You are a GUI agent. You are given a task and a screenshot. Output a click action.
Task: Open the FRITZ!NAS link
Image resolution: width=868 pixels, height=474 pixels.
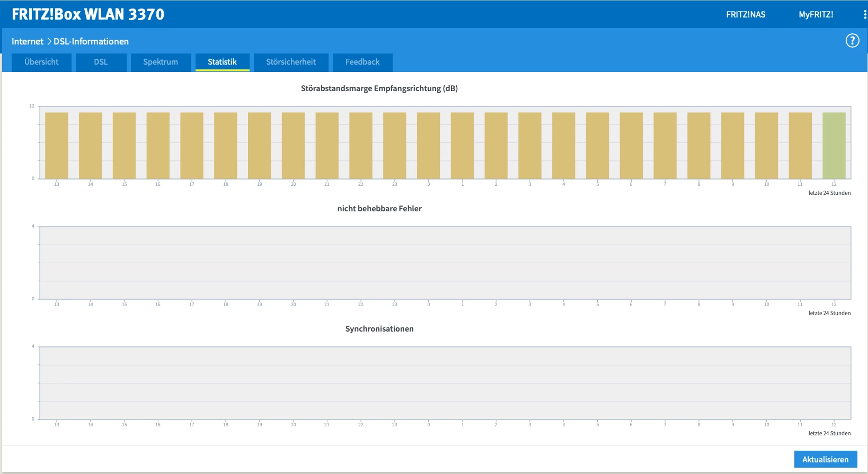pos(746,14)
